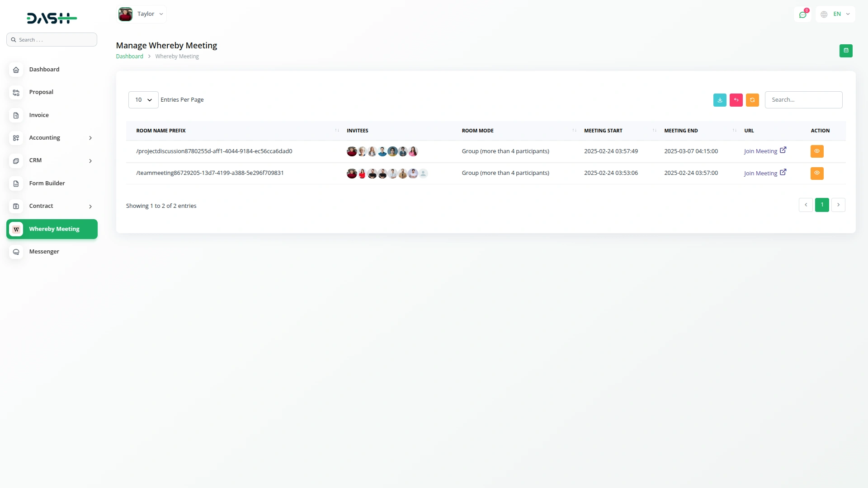Screen dimensions: 868x488
Task: Go to Dashboard breadcrumb link
Action: click(x=129, y=56)
